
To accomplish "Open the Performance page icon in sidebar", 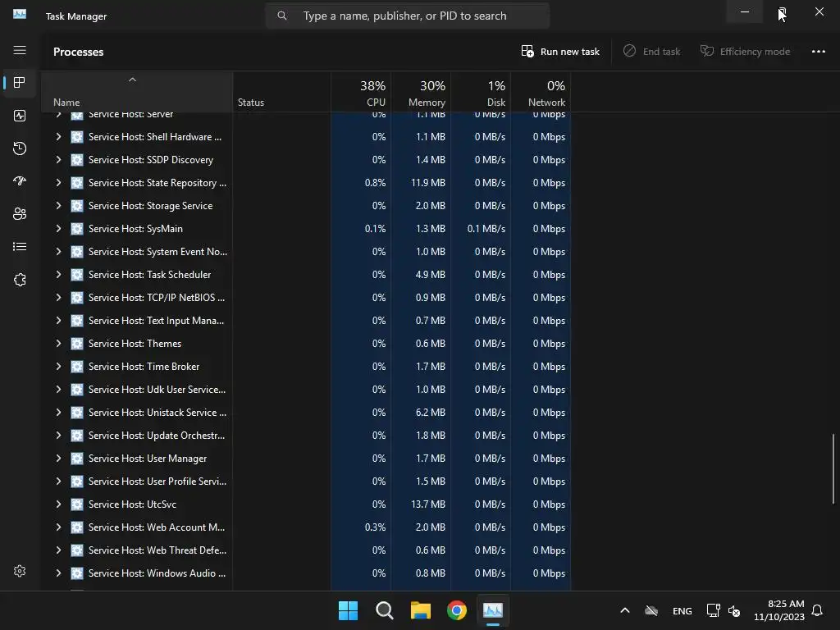I will 20,116.
